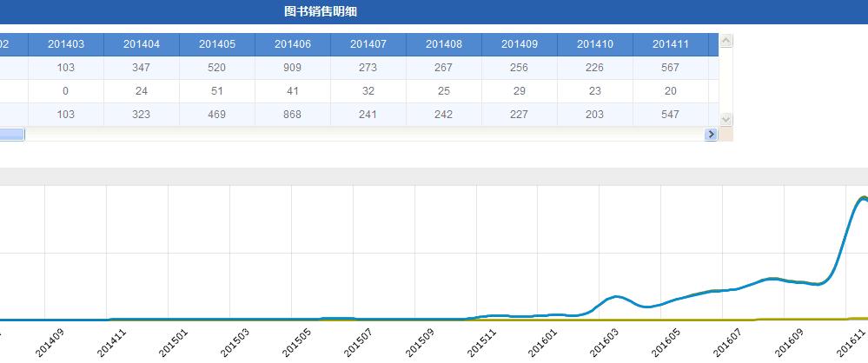The width and height of the screenshot is (868, 363).
Task: Select the 201407 column header
Action: 368,44
